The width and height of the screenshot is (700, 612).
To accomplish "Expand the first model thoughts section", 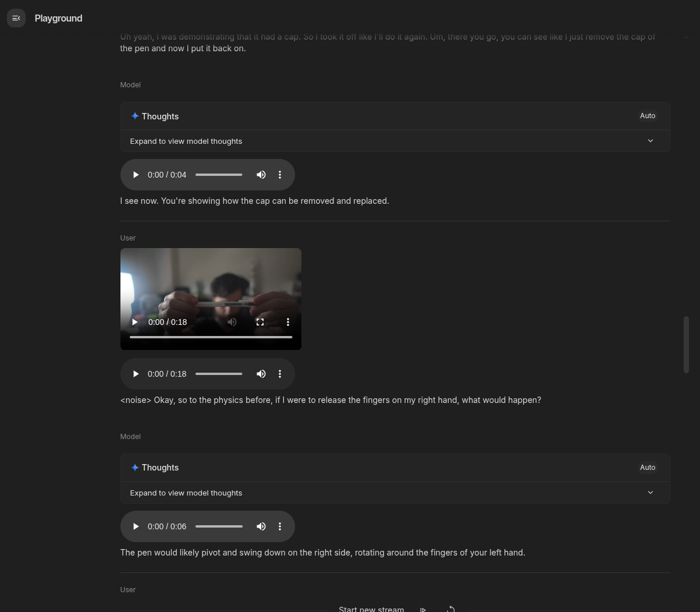I will pyautogui.click(x=650, y=141).
